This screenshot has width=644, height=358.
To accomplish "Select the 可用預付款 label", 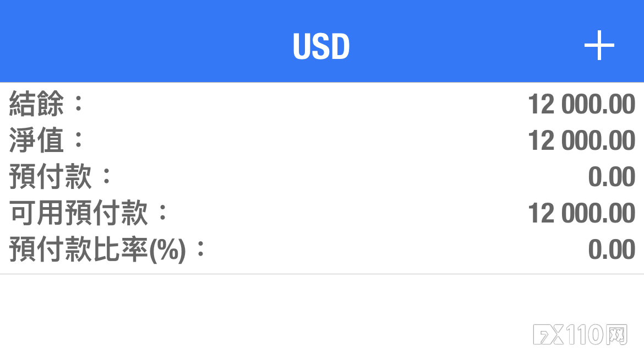I will pos(79,213).
